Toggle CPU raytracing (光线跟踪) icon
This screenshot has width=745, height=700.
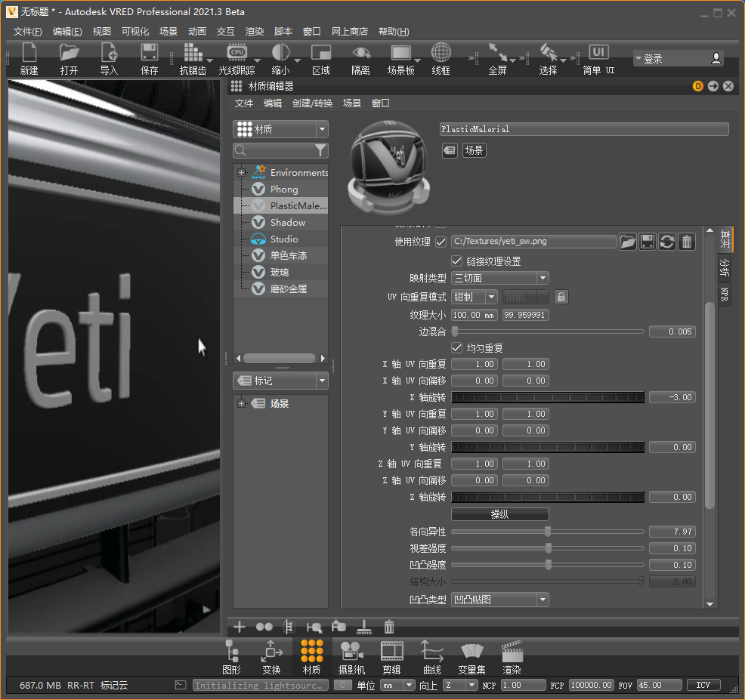tap(236, 59)
